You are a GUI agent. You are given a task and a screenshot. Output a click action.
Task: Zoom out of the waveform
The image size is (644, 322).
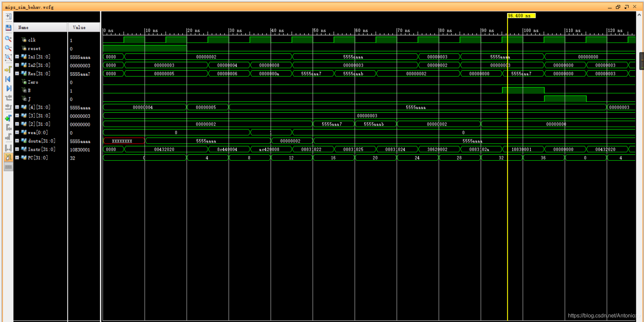(8, 48)
